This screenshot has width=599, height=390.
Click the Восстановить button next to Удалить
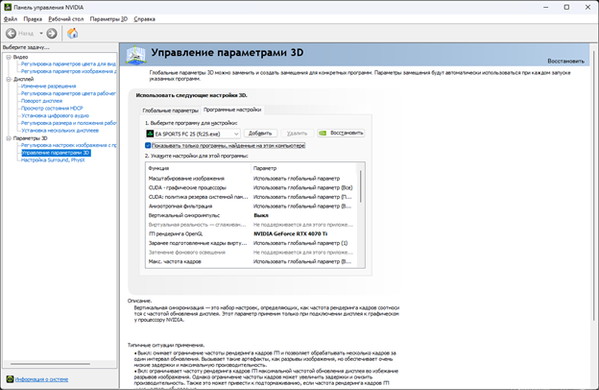coord(341,133)
